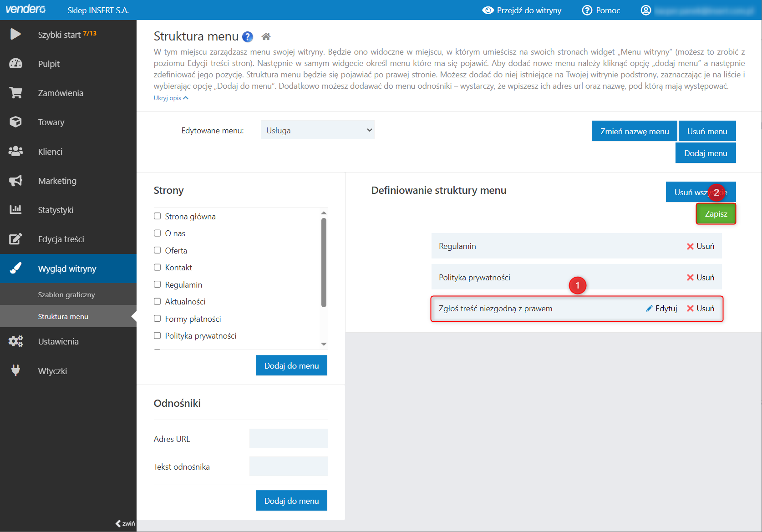Select Struktura menu submenu item
This screenshot has width=762, height=532.
[x=68, y=316]
